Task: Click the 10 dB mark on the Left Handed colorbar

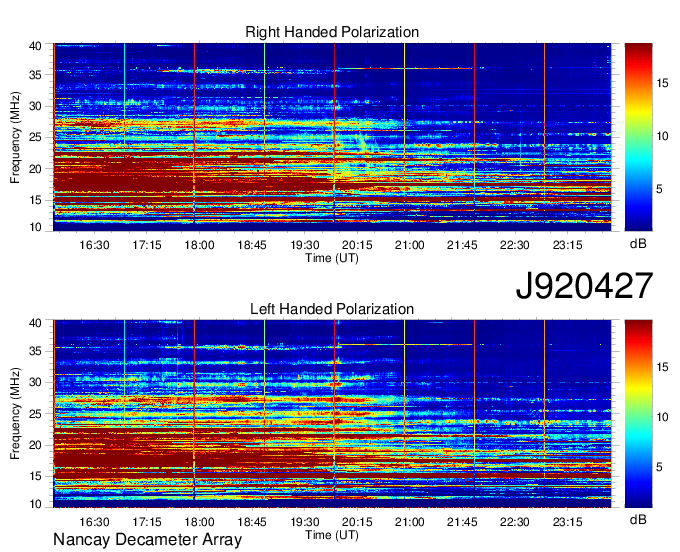Action: (662, 417)
